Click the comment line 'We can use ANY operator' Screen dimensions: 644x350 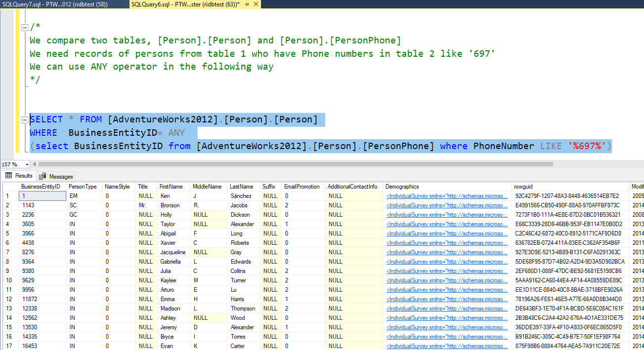coord(151,67)
